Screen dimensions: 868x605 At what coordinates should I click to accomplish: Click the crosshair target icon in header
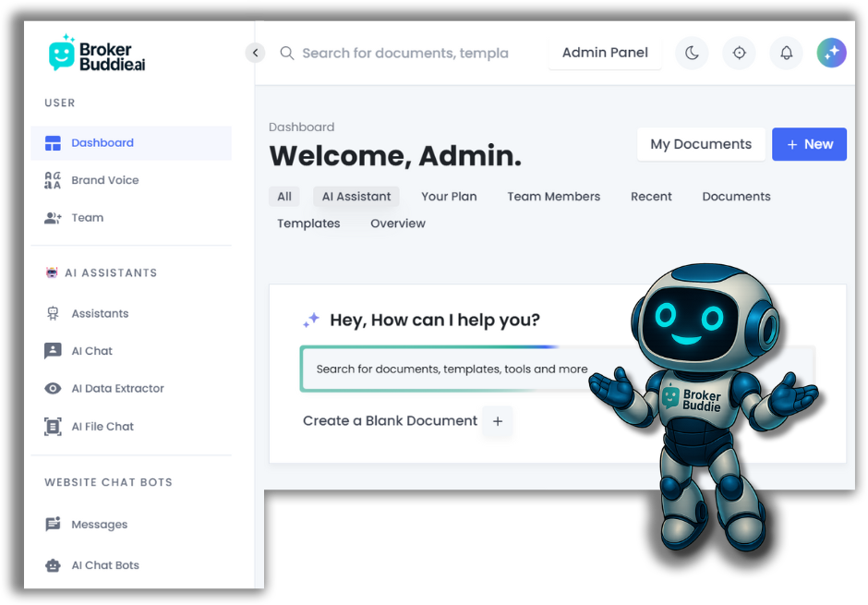(739, 53)
